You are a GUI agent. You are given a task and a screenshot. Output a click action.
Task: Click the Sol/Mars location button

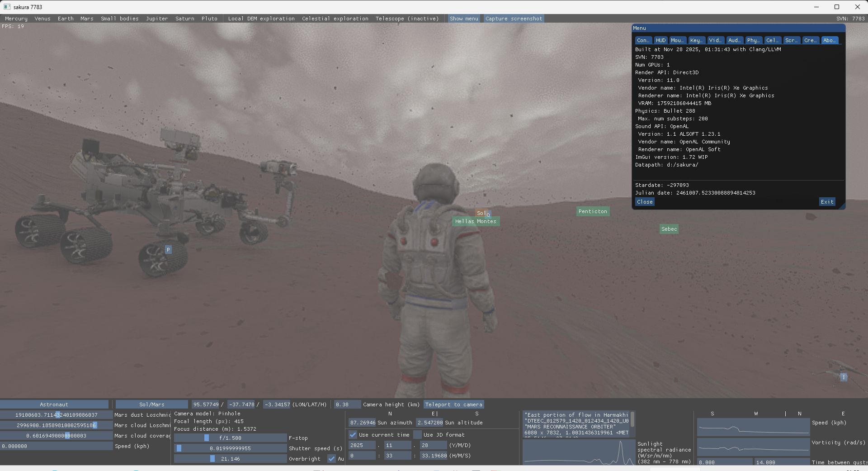pyautogui.click(x=152, y=404)
